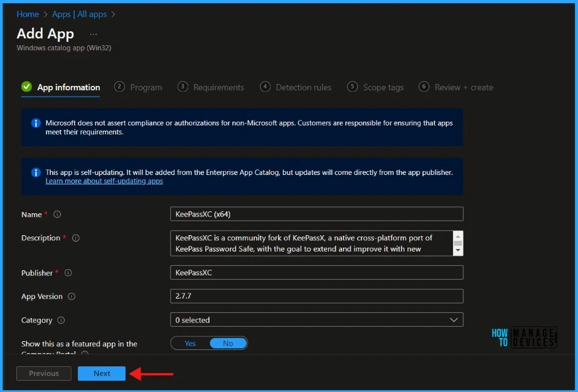Screen dimensions: 578x392
Task: Open the Home breadcrumb link
Action: point(28,14)
